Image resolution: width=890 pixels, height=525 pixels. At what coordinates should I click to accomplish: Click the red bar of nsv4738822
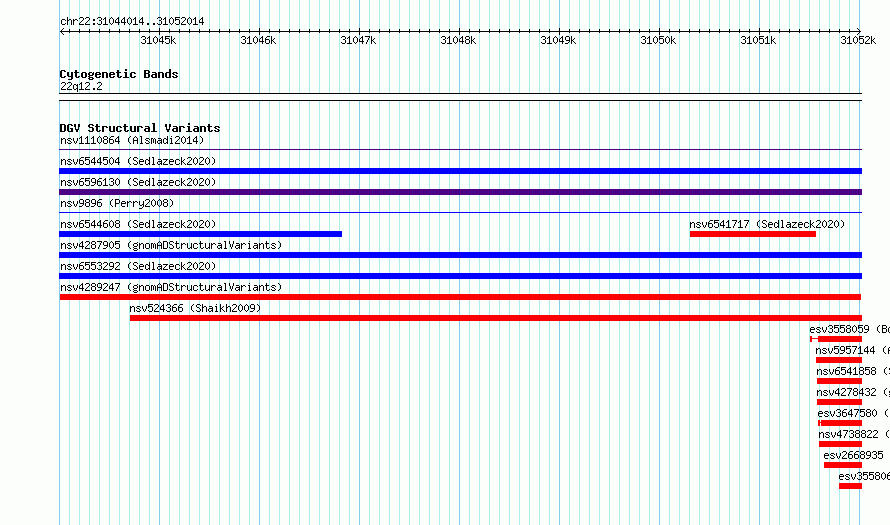[841, 444]
